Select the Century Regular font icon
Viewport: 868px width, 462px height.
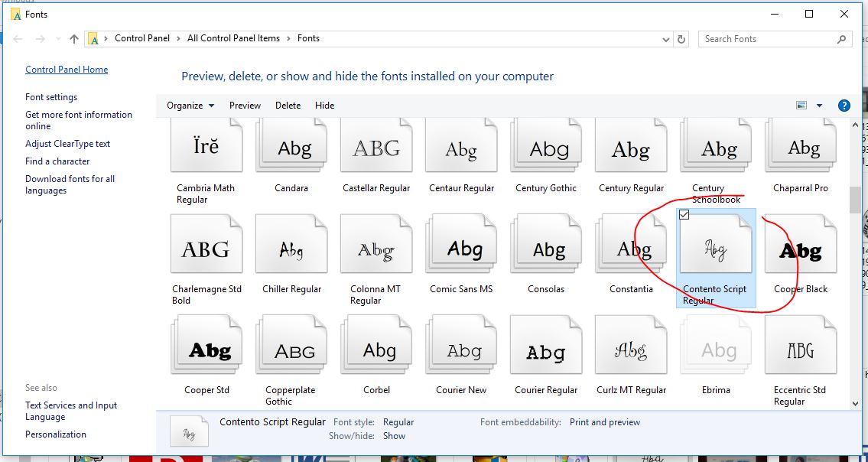point(631,145)
